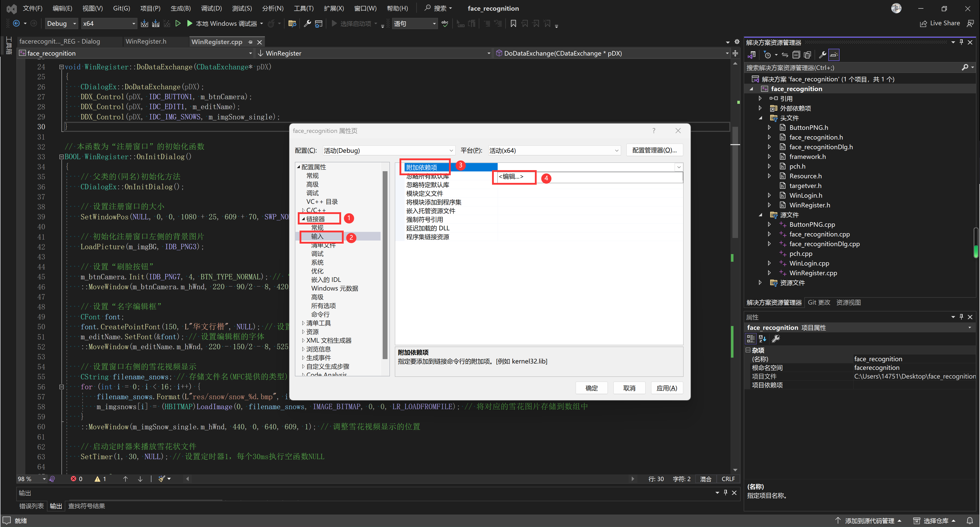Click the notification bell in the status bar
This screenshot has width=980, height=527.
pos(970,520)
